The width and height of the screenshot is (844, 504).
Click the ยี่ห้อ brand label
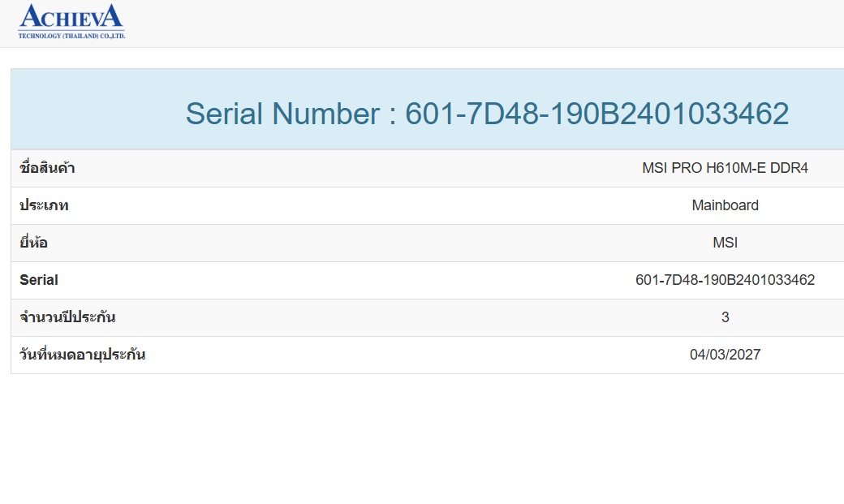coord(33,243)
